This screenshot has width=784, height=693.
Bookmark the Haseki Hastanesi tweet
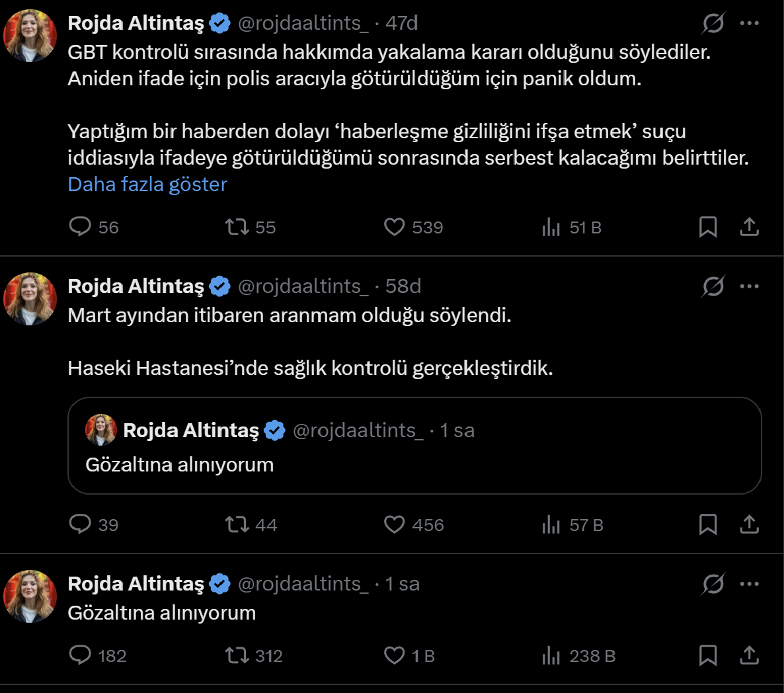coord(708,524)
